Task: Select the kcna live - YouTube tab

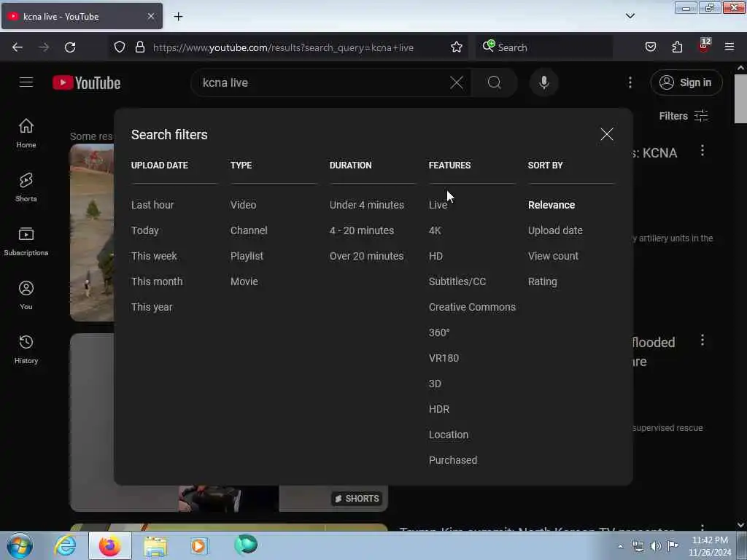Action: click(82, 17)
